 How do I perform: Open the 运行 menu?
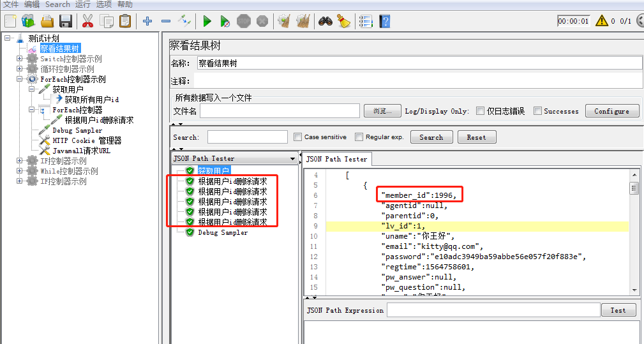[82, 4]
